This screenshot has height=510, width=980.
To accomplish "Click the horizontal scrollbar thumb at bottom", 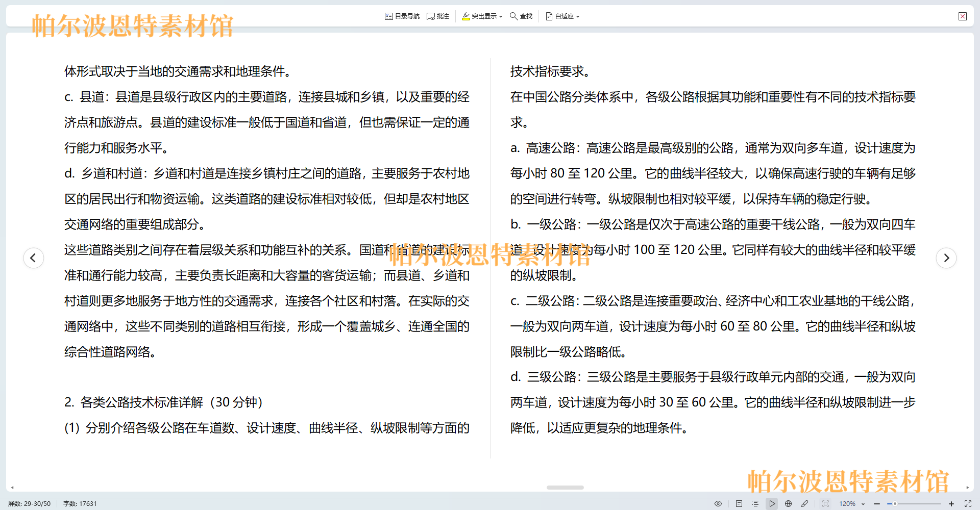I will coord(565,488).
